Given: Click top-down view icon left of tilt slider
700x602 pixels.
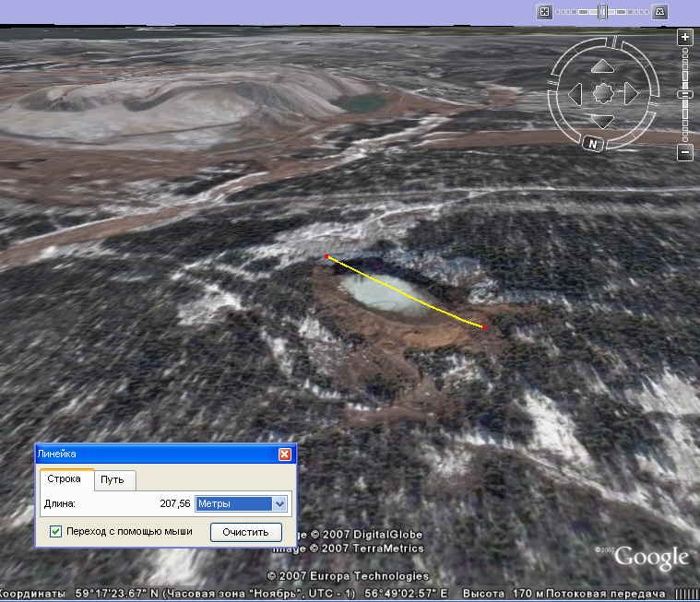Looking at the screenshot, I should coord(545,12).
